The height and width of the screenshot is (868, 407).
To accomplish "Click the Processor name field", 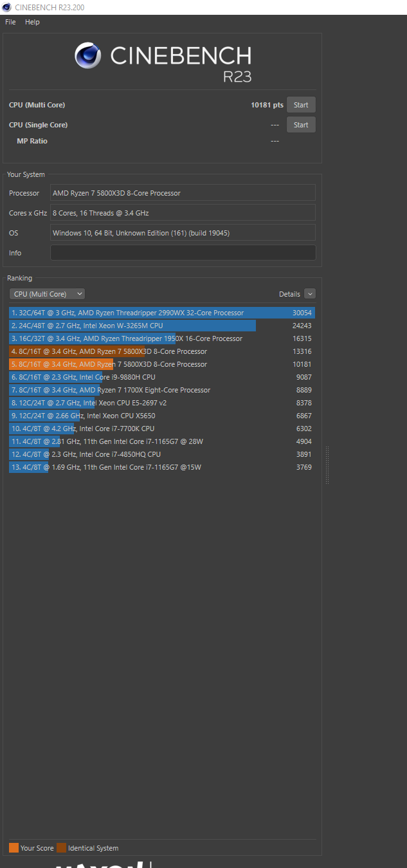I will [x=183, y=193].
